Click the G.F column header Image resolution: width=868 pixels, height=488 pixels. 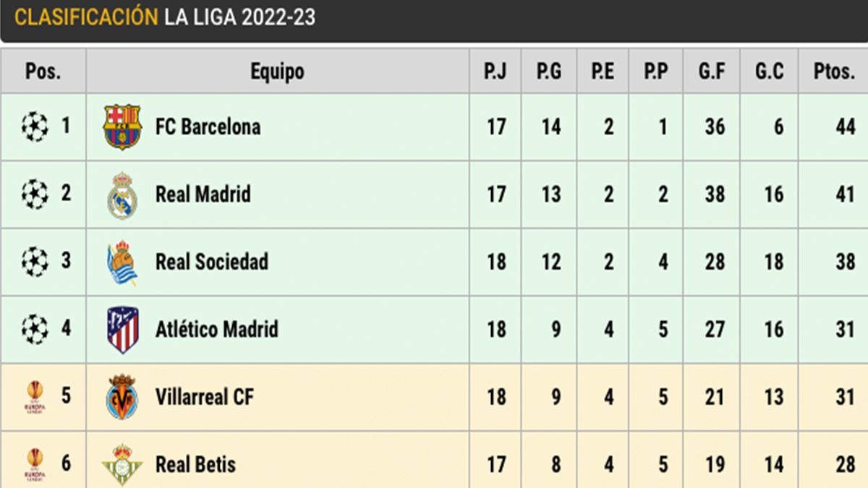point(711,72)
